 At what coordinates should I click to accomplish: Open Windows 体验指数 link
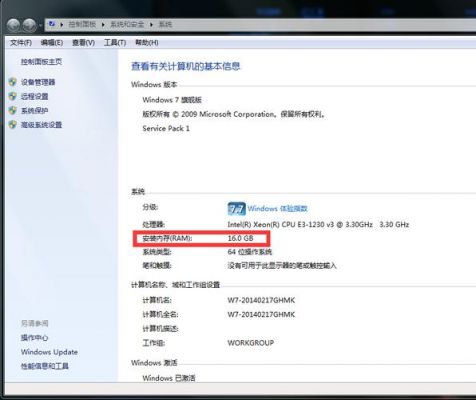(x=277, y=209)
